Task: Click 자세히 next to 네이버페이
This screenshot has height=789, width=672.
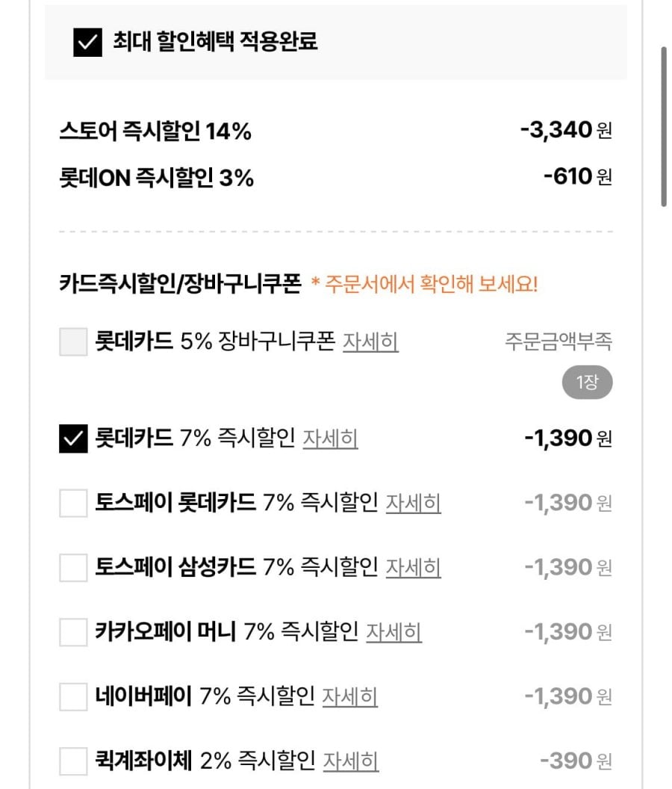Action: tap(349, 697)
